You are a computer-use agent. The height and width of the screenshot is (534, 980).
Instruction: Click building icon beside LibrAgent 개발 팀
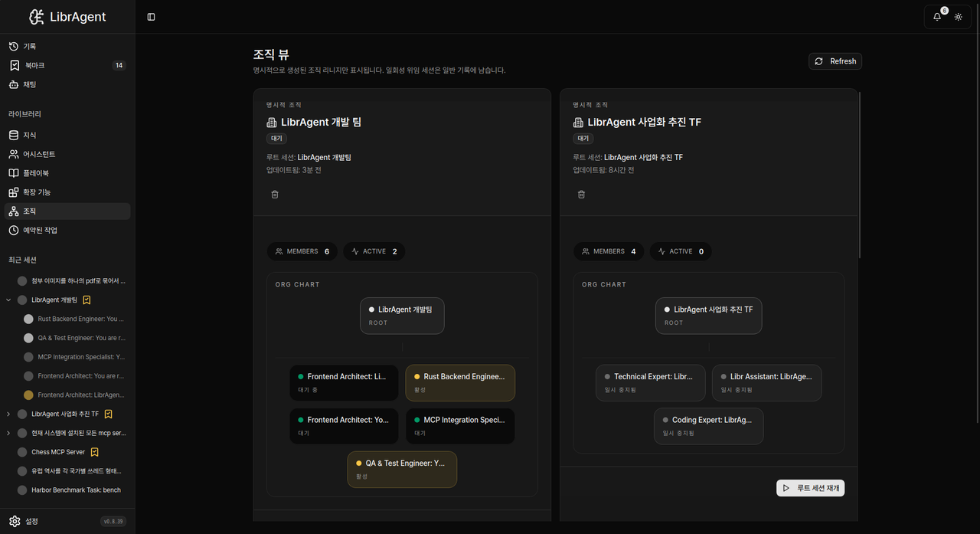pyautogui.click(x=271, y=123)
